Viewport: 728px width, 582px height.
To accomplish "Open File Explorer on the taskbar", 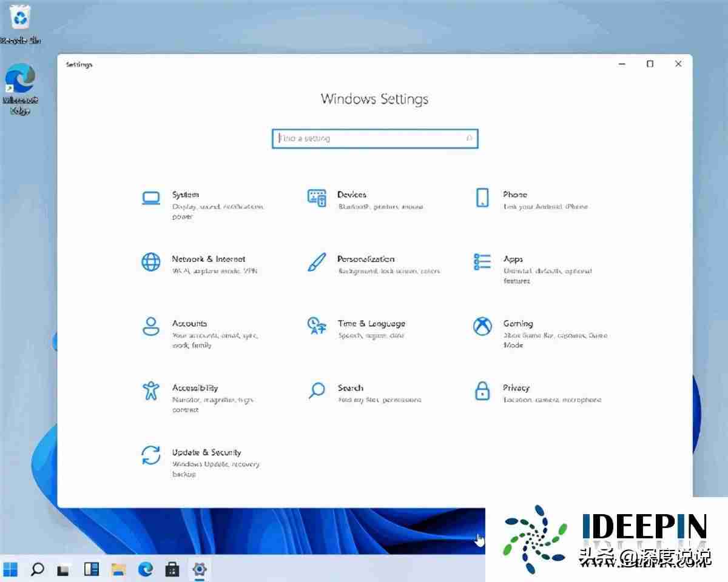I will click(118, 569).
